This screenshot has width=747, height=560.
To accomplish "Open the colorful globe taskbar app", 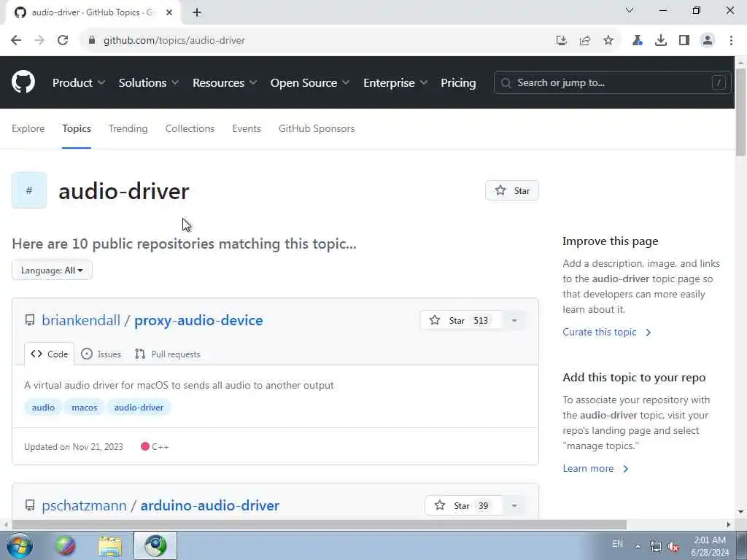I will coord(66,545).
